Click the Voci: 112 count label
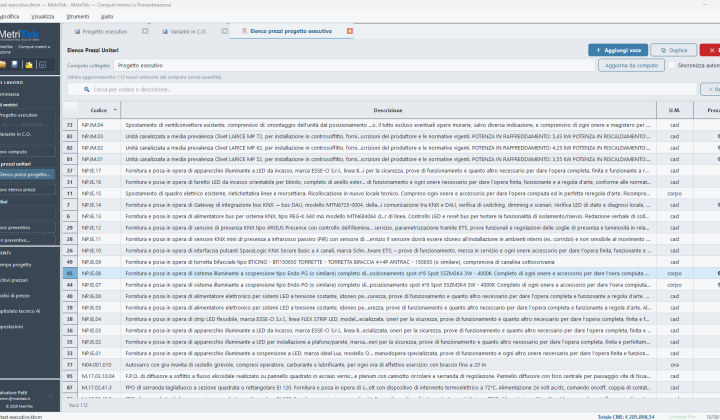720x420 pixels. [x=78, y=405]
